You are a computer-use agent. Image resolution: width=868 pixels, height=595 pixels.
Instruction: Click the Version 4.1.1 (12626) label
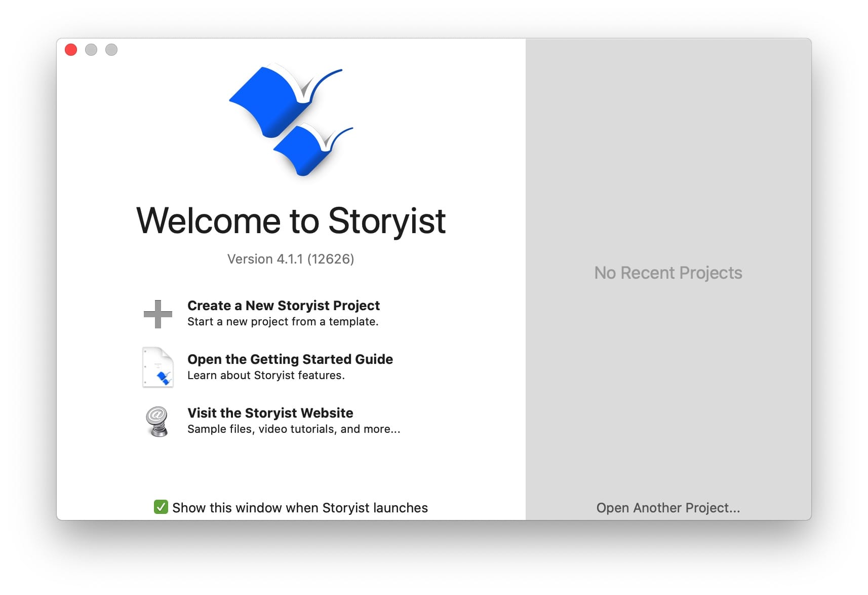(291, 259)
